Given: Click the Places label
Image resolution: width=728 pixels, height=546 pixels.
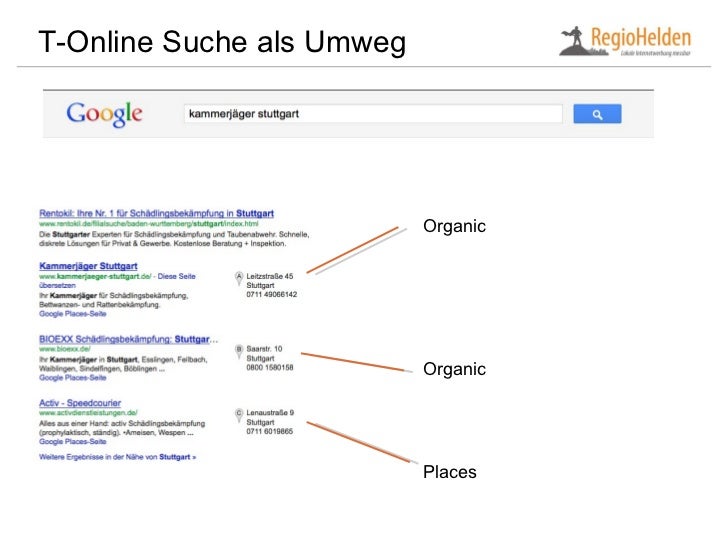Looking at the screenshot, I should point(449,472).
